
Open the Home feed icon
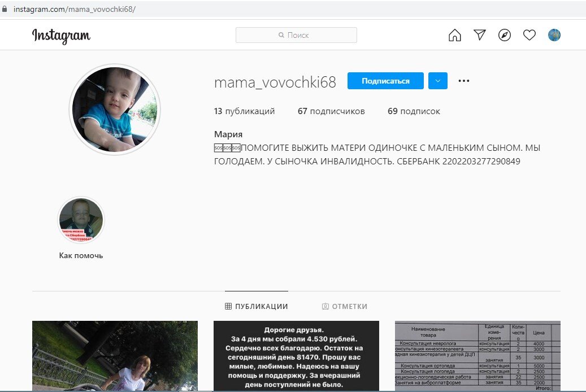[x=454, y=35]
